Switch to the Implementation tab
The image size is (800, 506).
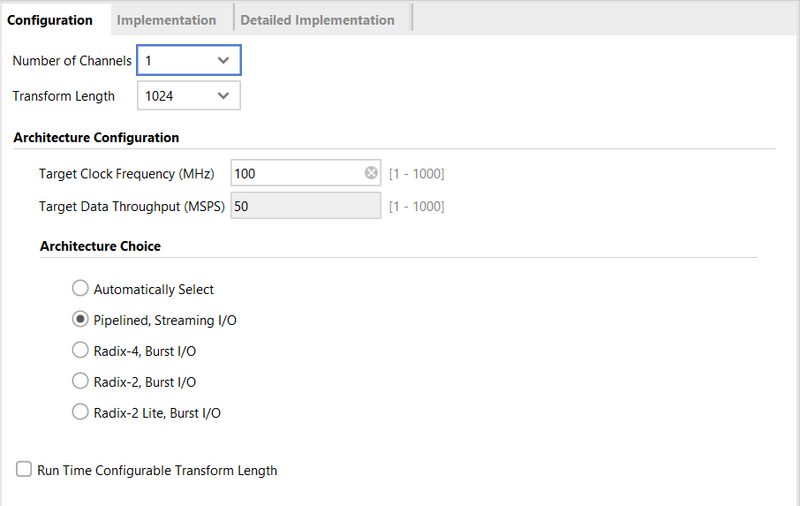[166, 20]
